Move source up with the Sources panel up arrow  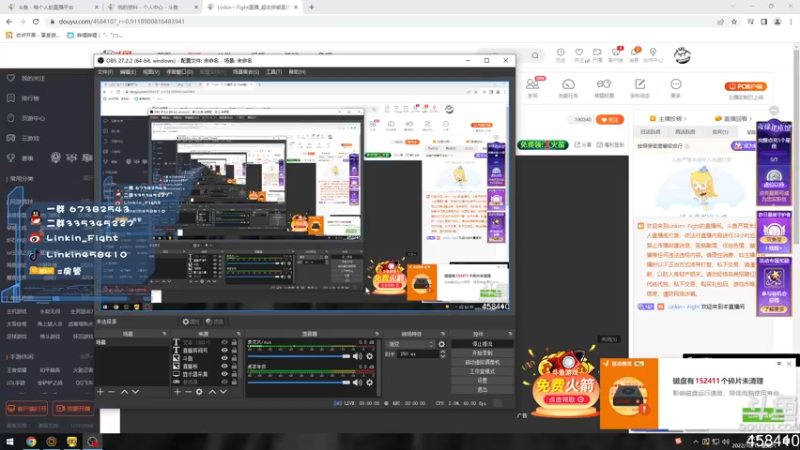tap(212, 392)
